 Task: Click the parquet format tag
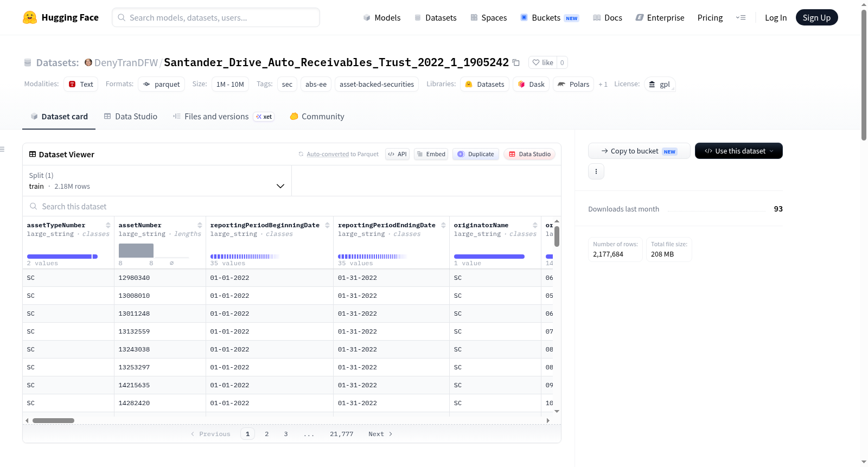161,84
